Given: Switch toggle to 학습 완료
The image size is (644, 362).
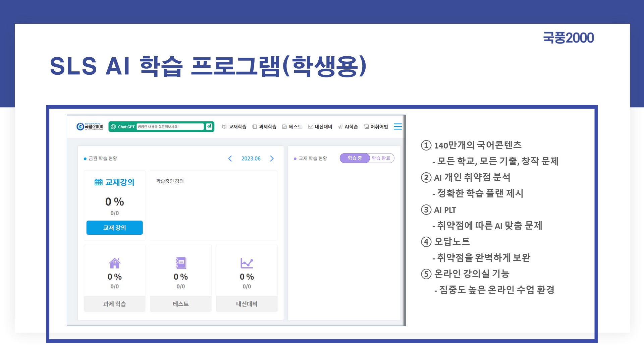Looking at the screenshot, I should 381,158.
